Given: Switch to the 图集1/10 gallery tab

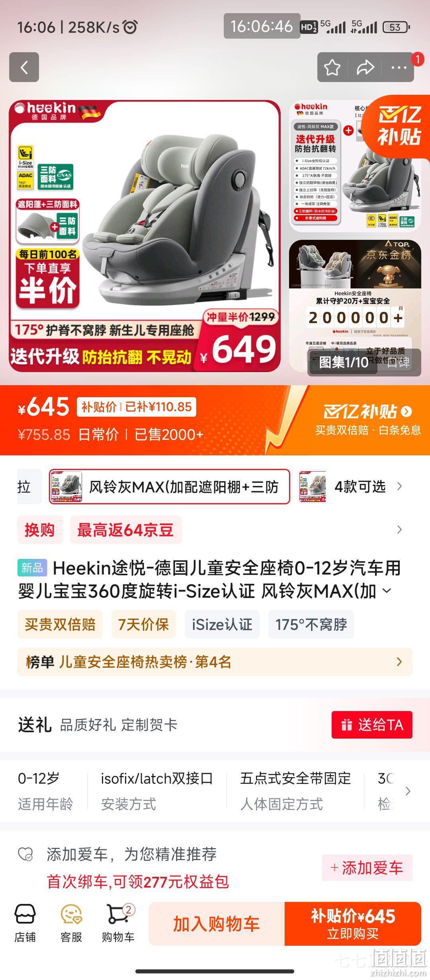Looking at the screenshot, I should pyautogui.click(x=343, y=362).
